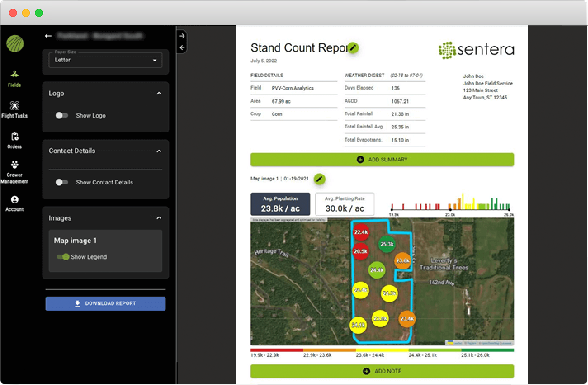This screenshot has height=385, width=588.
Task: Edit Map image 1 with pencil icon
Action: [x=319, y=179]
